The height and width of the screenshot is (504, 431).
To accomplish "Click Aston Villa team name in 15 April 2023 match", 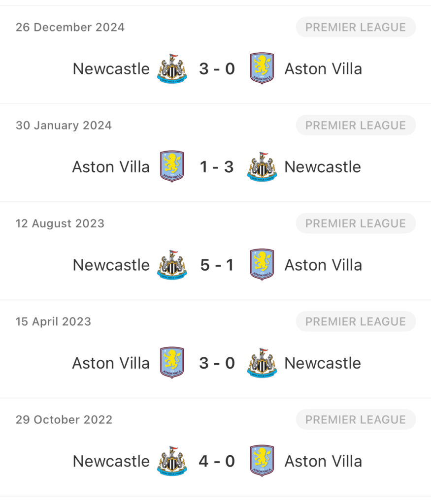I will click(111, 363).
